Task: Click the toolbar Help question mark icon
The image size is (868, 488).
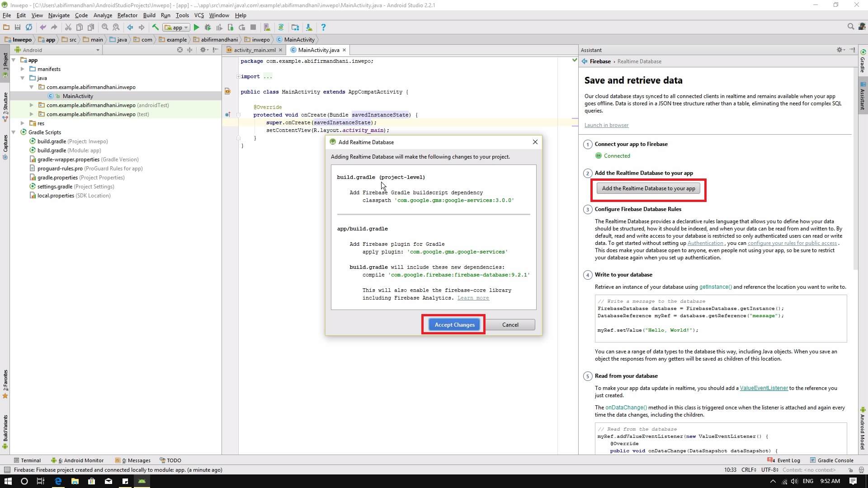Action: 323,28
